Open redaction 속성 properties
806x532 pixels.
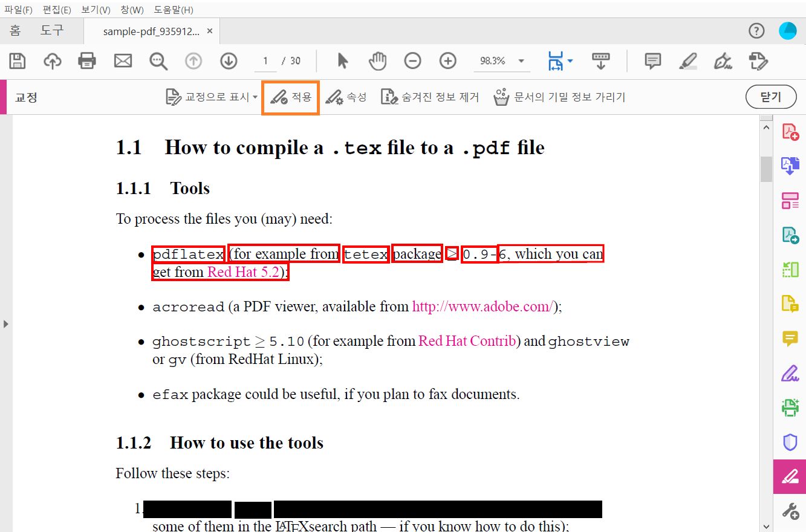click(346, 97)
